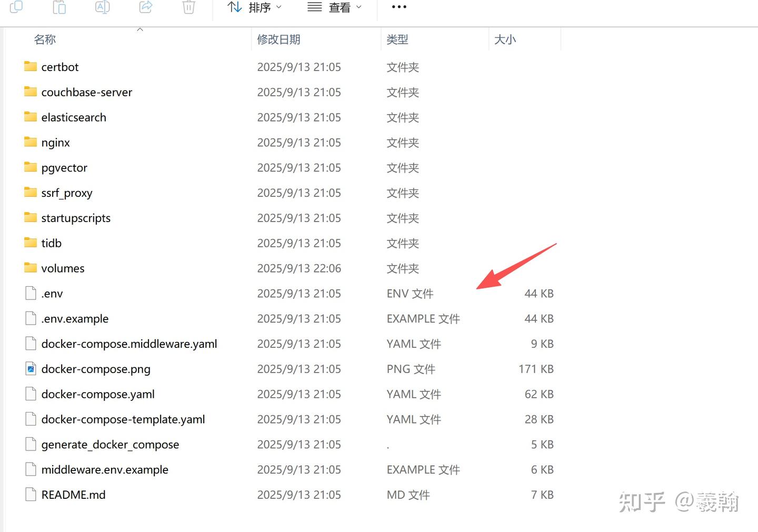The image size is (758, 532).
Task: Click the paste toolbar icon
Action: [59, 7]
